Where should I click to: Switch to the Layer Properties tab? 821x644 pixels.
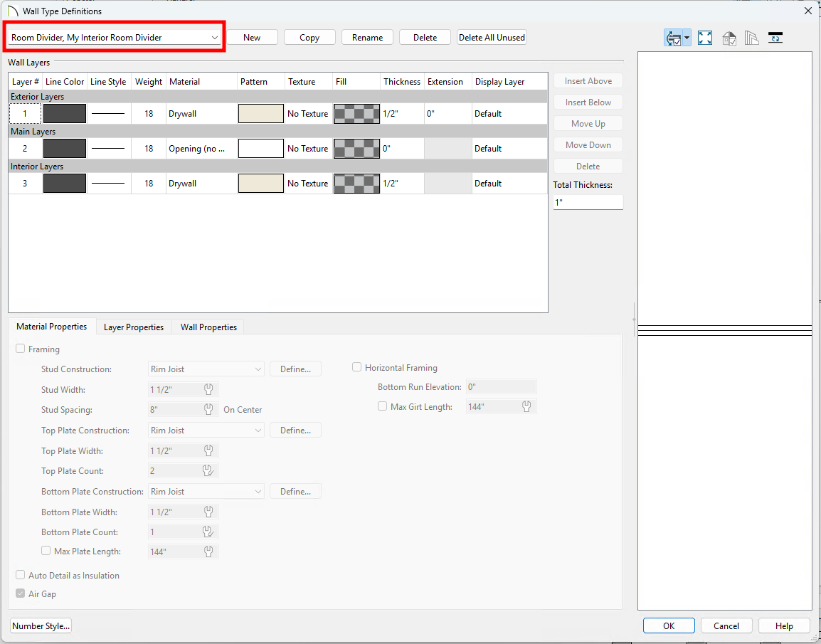134,327
